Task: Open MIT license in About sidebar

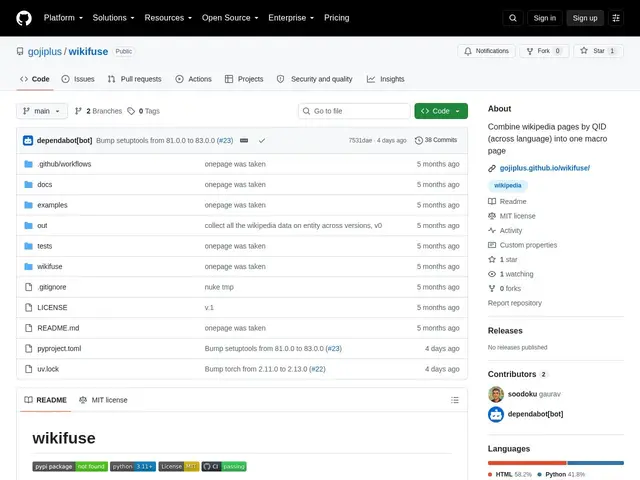Action: 512,216
